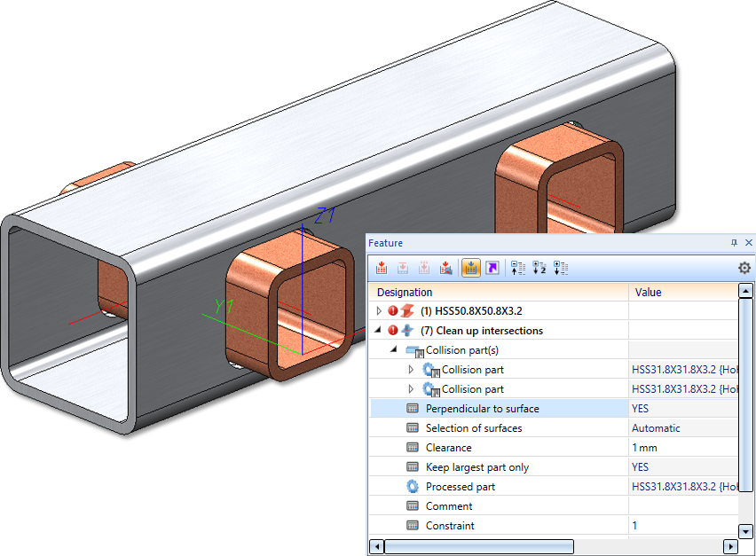Image resolution: width=756 pixels, height=556 pixels.
Task: Expand the second Collision part row
Action: (411, 388)
